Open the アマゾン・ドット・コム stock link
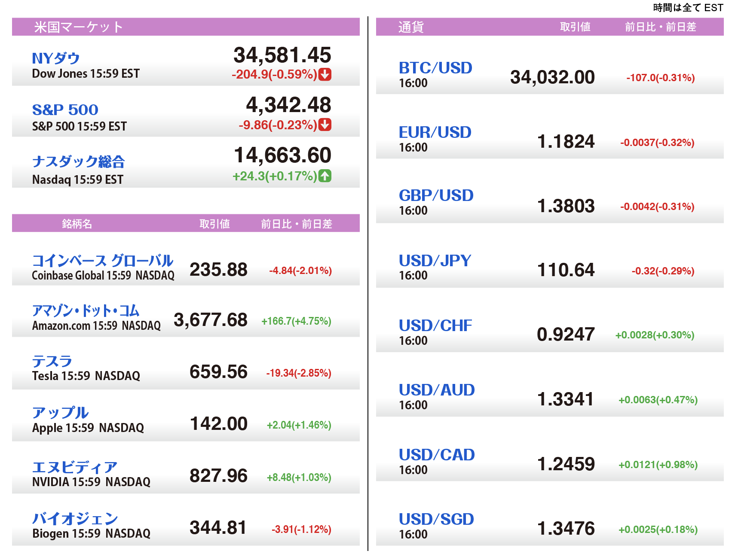The width and height of the screenshot is (735, 560). (x=86, y=310)
